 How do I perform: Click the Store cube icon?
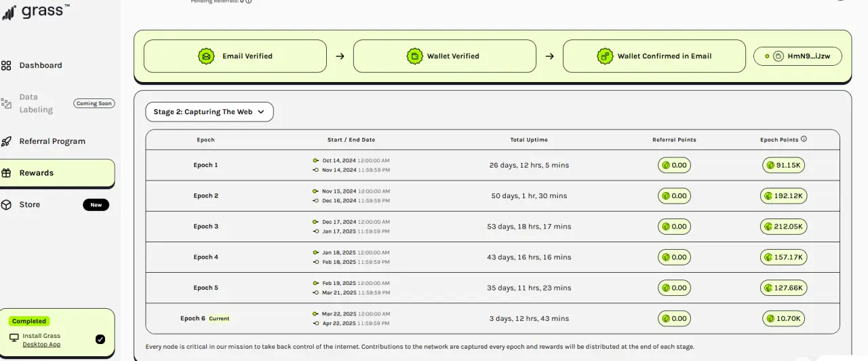(6, 204)
